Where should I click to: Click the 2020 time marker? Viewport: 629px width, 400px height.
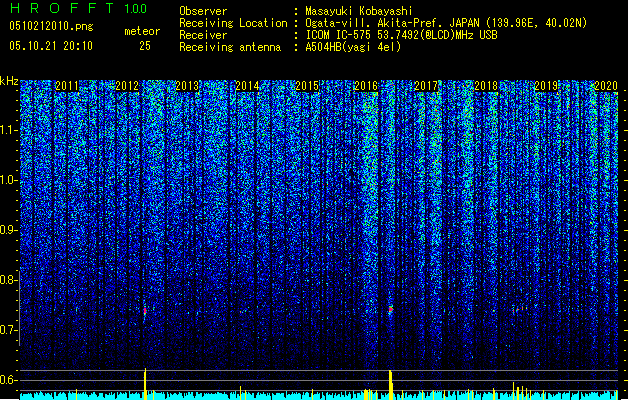point(606,86)
